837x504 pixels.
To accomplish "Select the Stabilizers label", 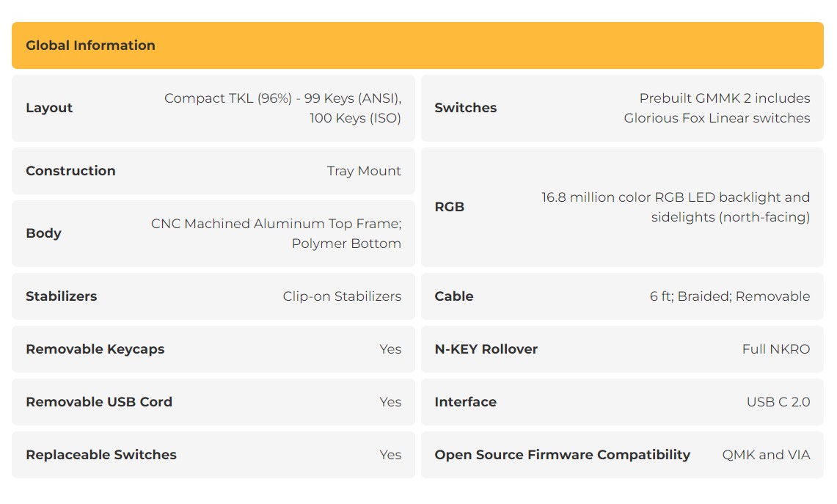I will pos(62,296).
